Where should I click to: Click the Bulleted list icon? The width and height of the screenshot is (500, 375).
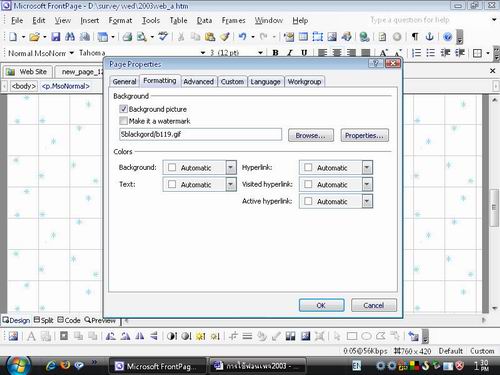[x=431, y=53]
